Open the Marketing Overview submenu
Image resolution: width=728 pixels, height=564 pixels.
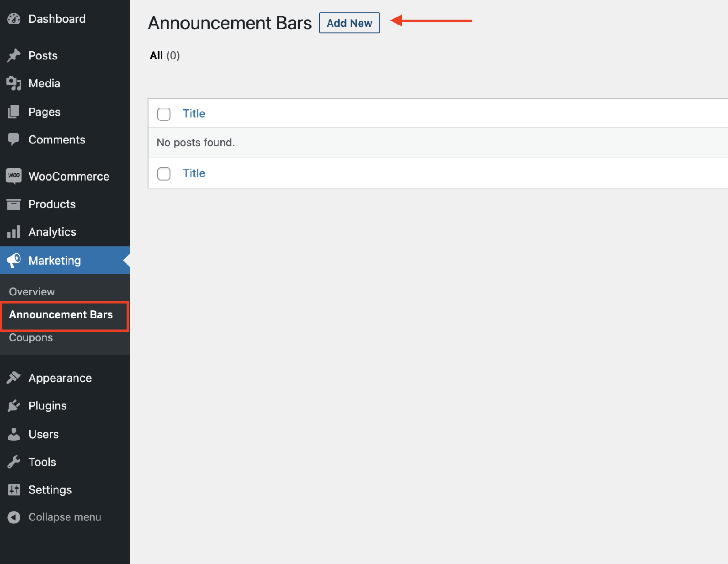pyautogui.click(x=32, y=292)
